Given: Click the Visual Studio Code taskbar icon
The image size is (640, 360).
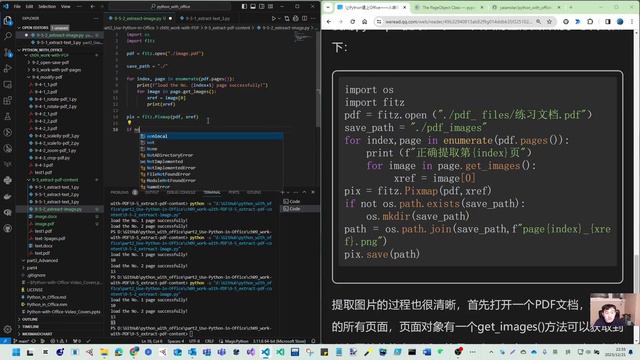Looking at the screenshot, I should (x=265, y=352).
